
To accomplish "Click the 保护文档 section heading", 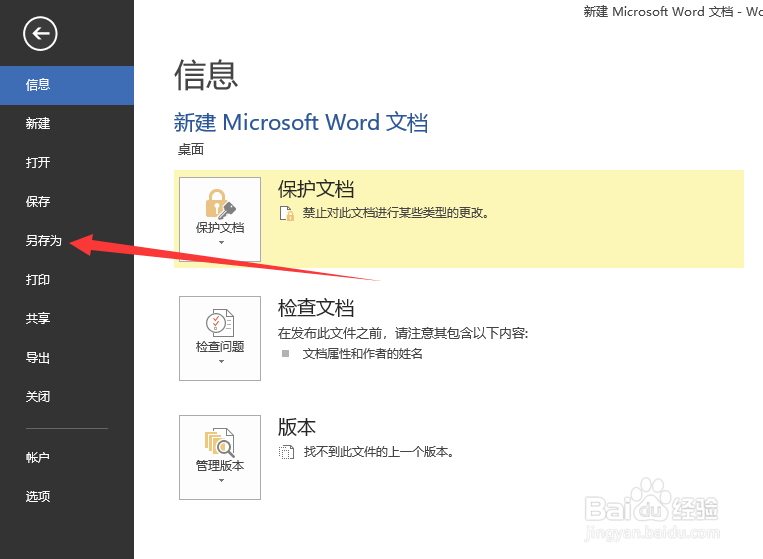I will (x=316, y=189).
